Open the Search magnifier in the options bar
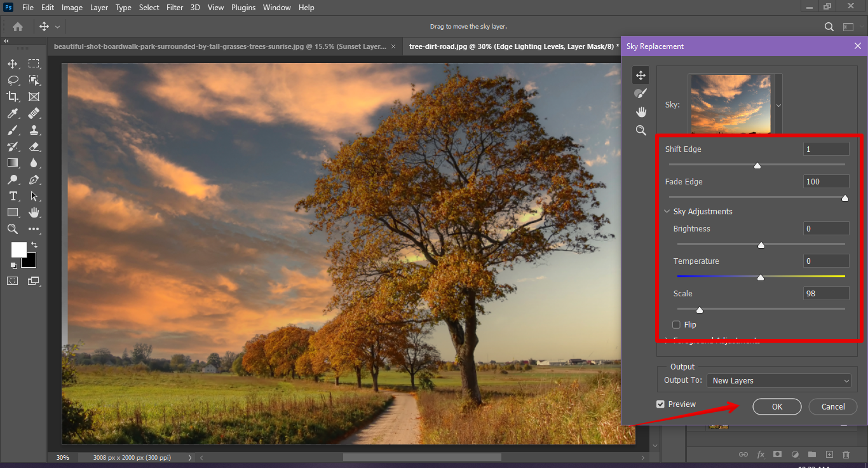The height and width of the screenshot is (468, 868). click(829, 27)
